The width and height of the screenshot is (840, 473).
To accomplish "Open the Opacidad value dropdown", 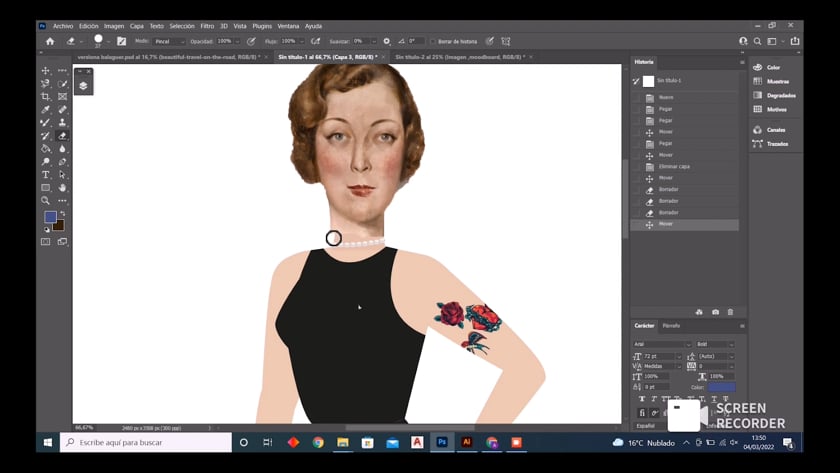I will [x=237, y=41].
